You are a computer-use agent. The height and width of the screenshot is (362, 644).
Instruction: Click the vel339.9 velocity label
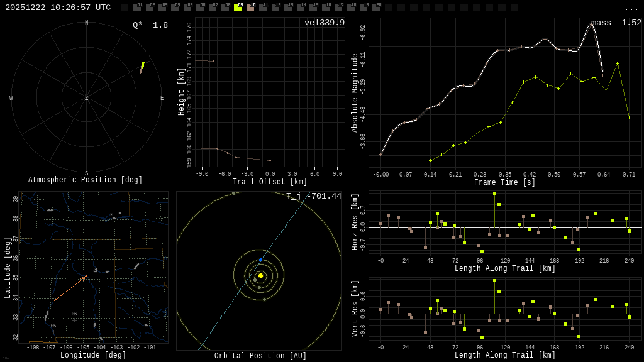click(324, 23)
